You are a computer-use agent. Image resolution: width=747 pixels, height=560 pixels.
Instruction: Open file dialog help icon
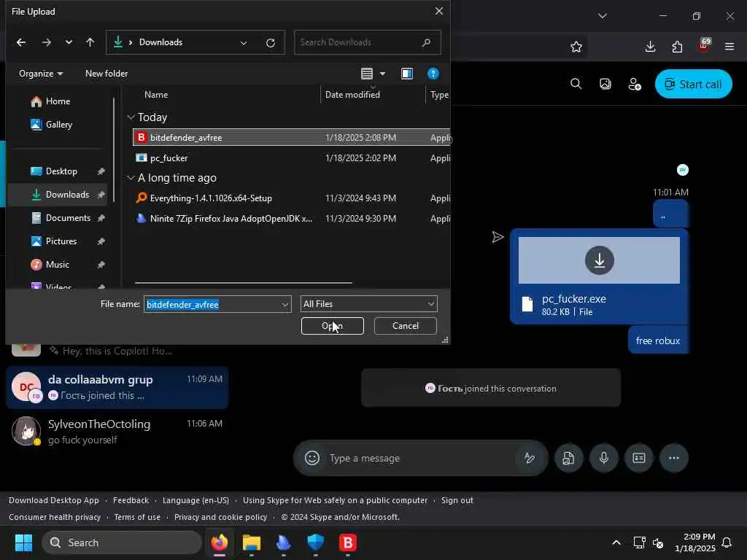[x=433, y=74]
